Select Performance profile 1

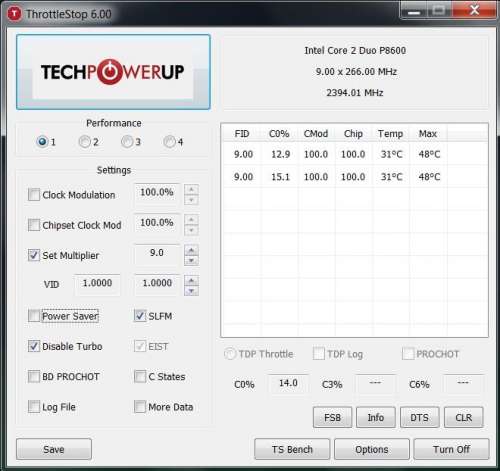pos(42,142)
